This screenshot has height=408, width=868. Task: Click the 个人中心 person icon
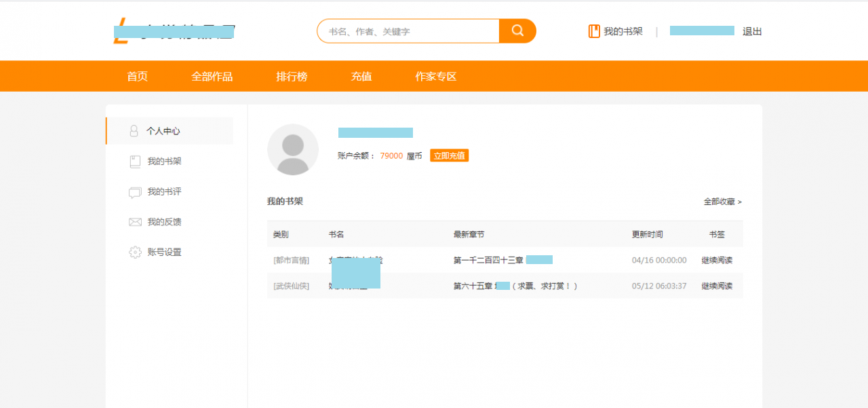coord(134,131)
